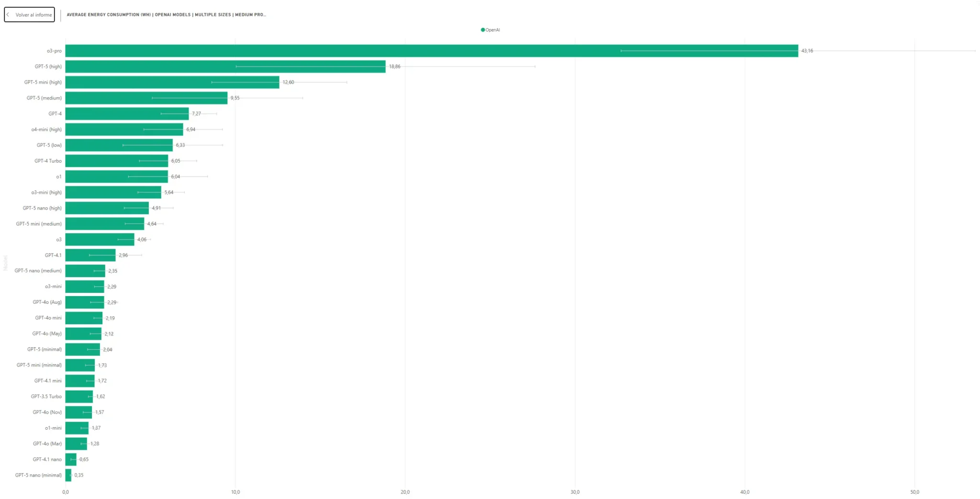The width and height of the screenshot is (980, 499).
Task: Click the 12,60 data label
Action: 288,82
